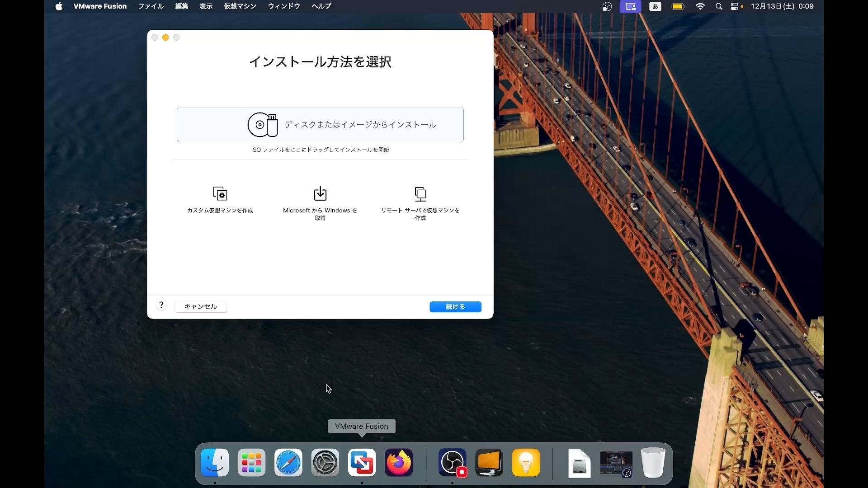Open Firefox from the Dock
868x488 pixels.
tap(398, 463)
